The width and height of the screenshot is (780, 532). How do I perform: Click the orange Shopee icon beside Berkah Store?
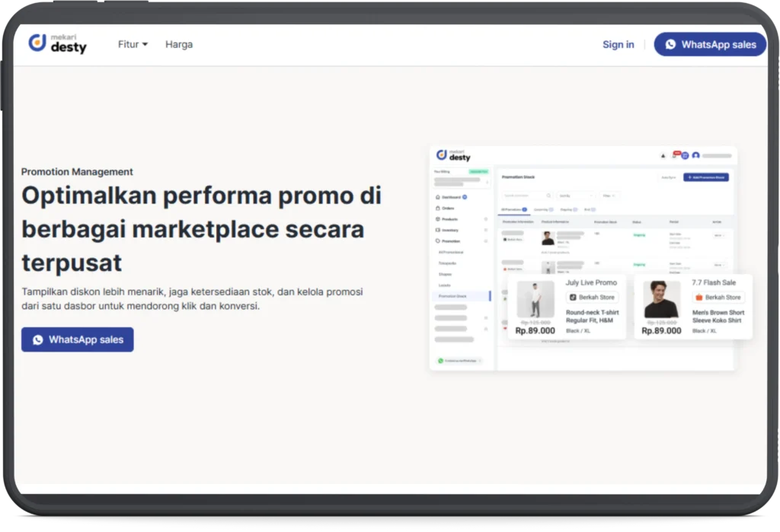pyautogui.click(x=698, y=297)
